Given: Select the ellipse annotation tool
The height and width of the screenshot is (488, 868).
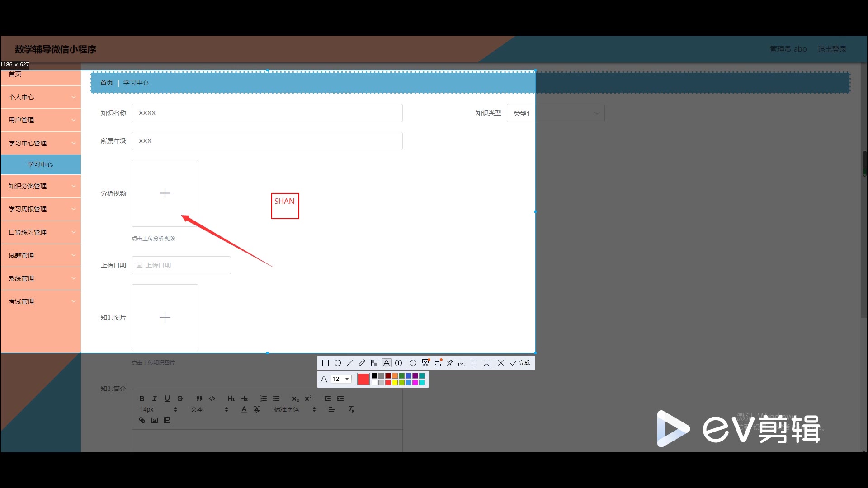Looking at the screenshot, I should tap(337, 363).
